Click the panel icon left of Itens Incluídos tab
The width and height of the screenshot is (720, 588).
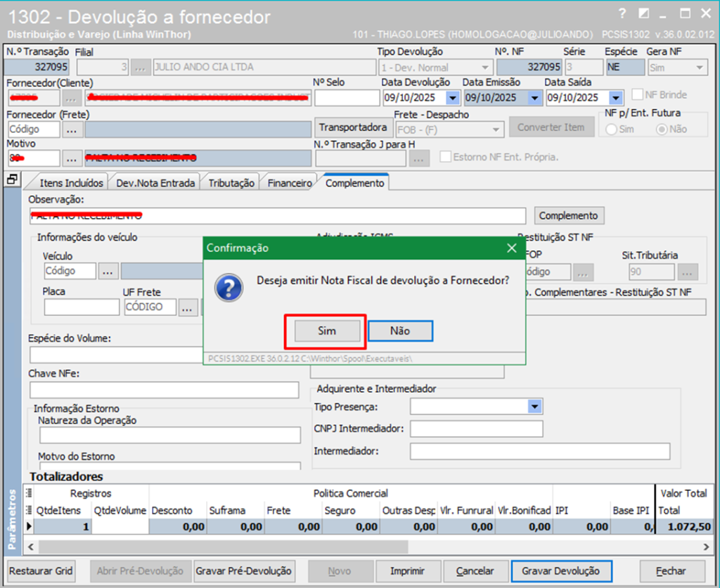coord(13,180)
